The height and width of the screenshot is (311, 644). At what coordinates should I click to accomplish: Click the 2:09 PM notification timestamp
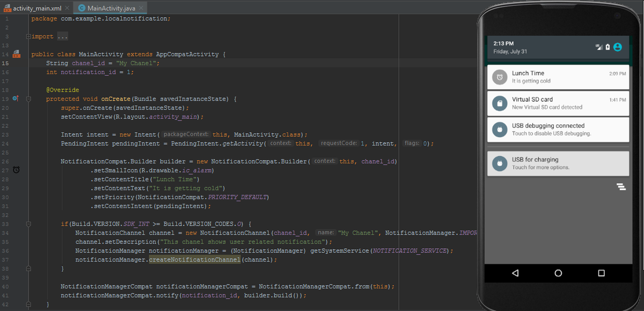pyautogui.click(x=618, y=74)
